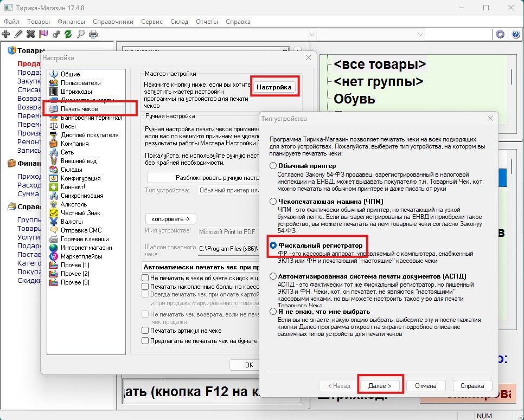Image resolution: width=524 pixels, height=420 pixels.
Task: Select Печать чеков in settings list
Action: pyautogui.click(x=79, y=109)
